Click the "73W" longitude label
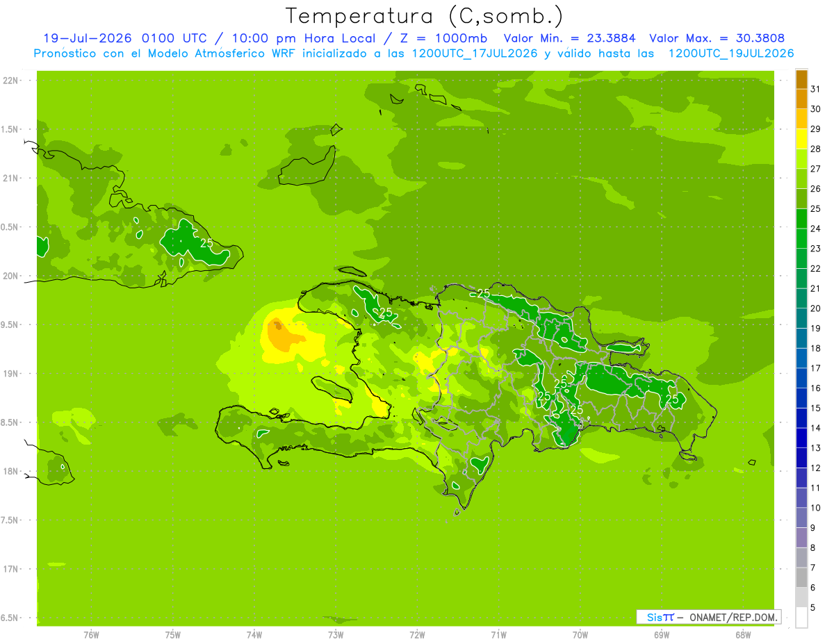Viewport: 834px width, 644px height. [336, 634]
